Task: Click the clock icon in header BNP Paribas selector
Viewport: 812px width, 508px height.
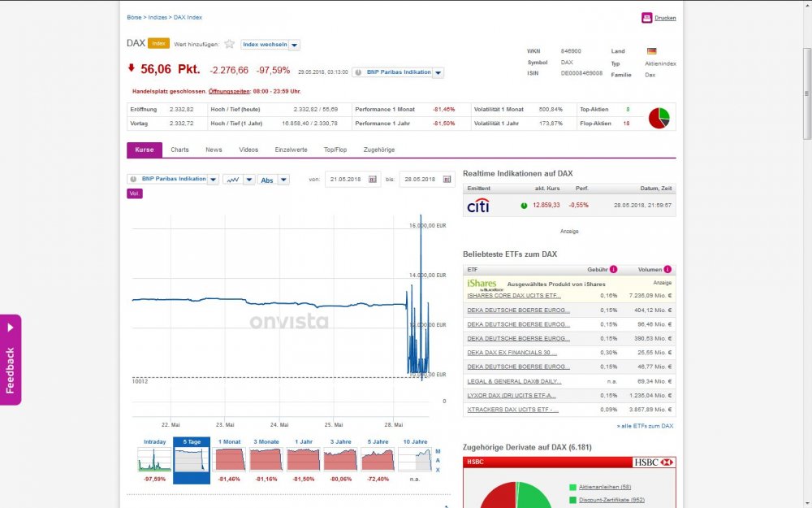Action: pos(358,72)
